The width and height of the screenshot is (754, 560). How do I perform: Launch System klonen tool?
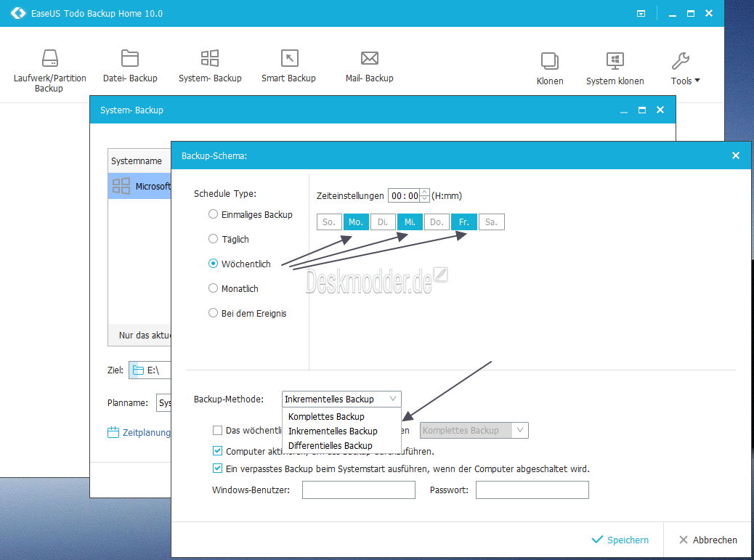click(615, 68)
